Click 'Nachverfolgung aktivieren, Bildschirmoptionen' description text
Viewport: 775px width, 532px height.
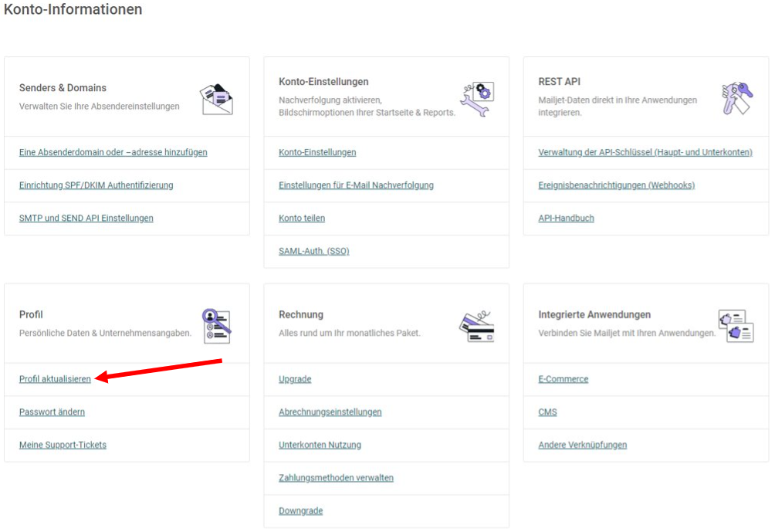(x=367, y=107)
